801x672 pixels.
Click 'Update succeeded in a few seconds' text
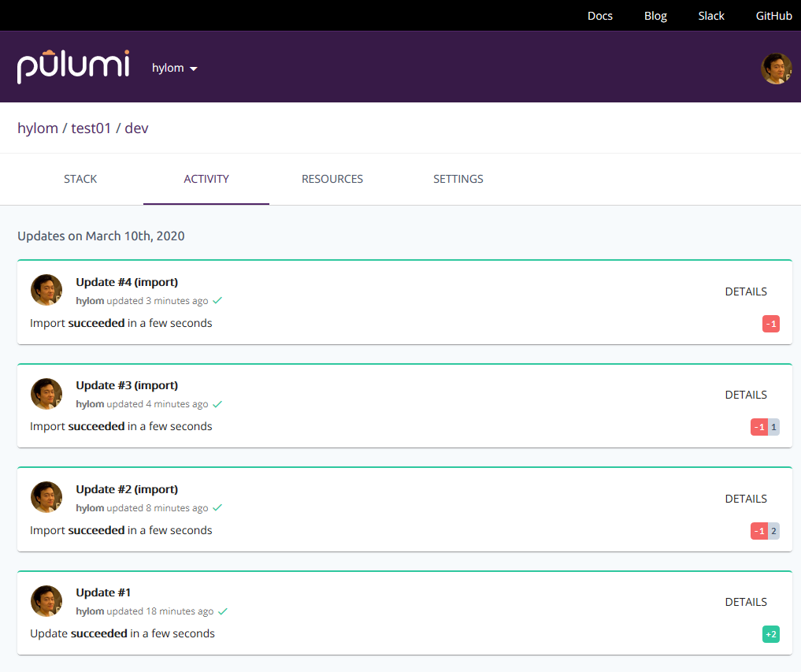coord(122,633)
